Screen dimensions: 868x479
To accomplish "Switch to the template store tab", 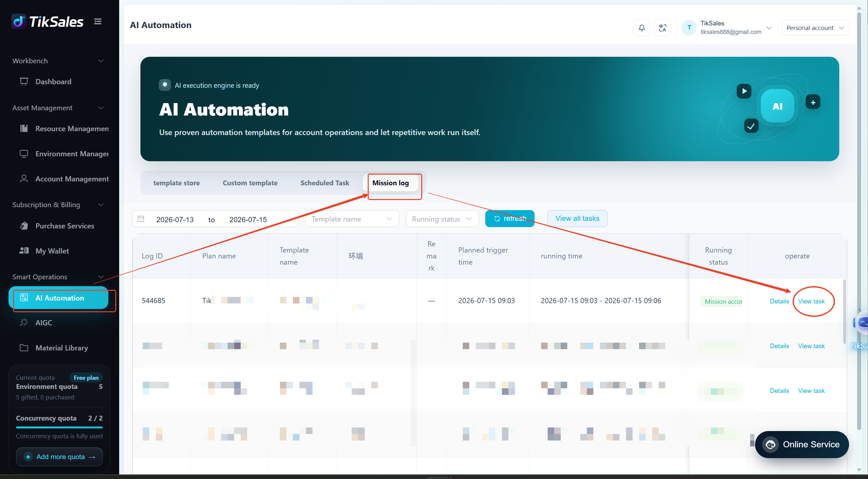I will pos(177,183).
